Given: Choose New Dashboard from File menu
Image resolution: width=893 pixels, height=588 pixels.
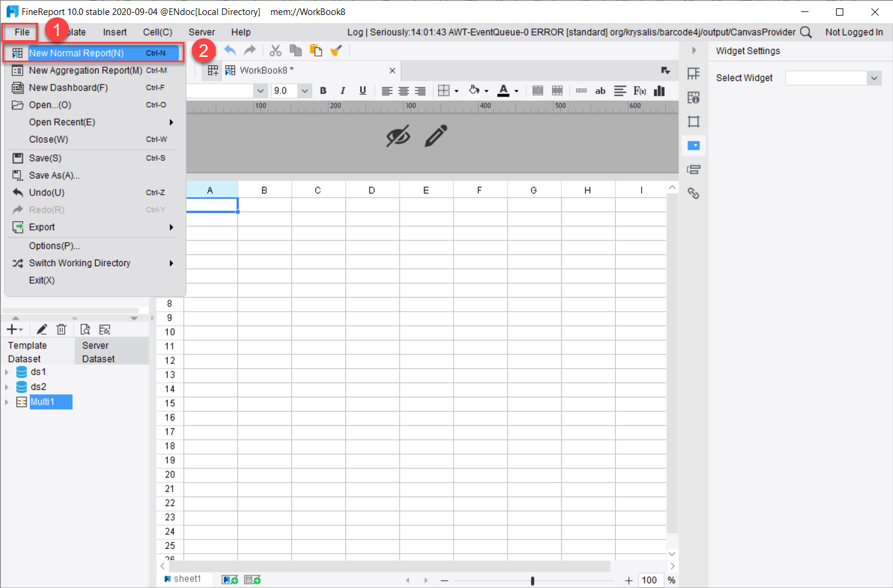Looking at the screenshot, I should pos(93,88).
